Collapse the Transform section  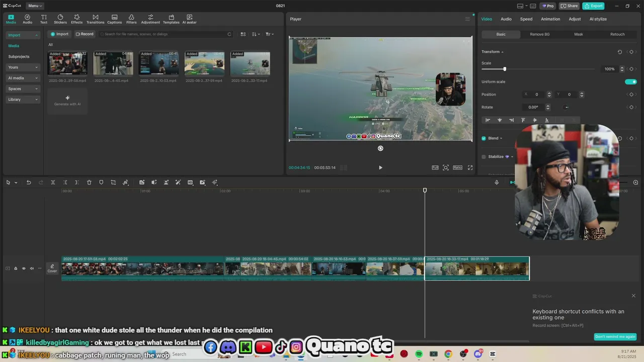tap(502, 52)
